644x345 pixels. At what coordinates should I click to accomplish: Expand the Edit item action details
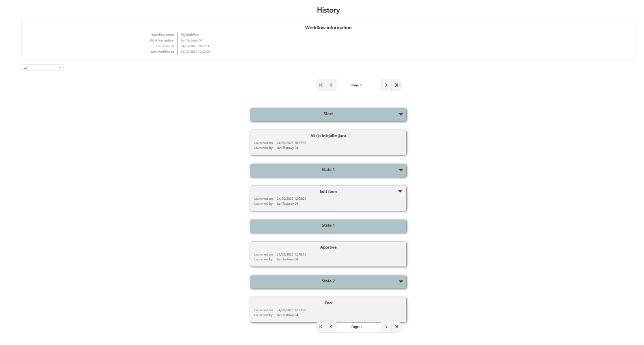coord(400,191)
